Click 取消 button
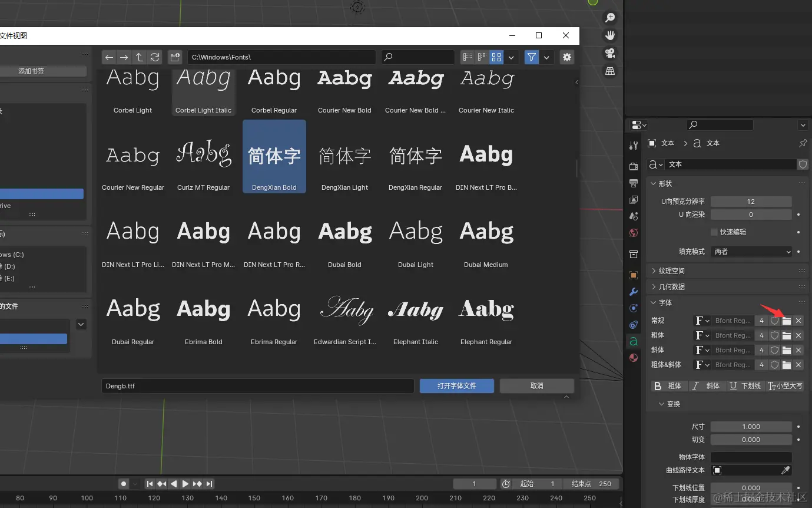This screenshot has width=812, height=508. click(x=537, y=386)
